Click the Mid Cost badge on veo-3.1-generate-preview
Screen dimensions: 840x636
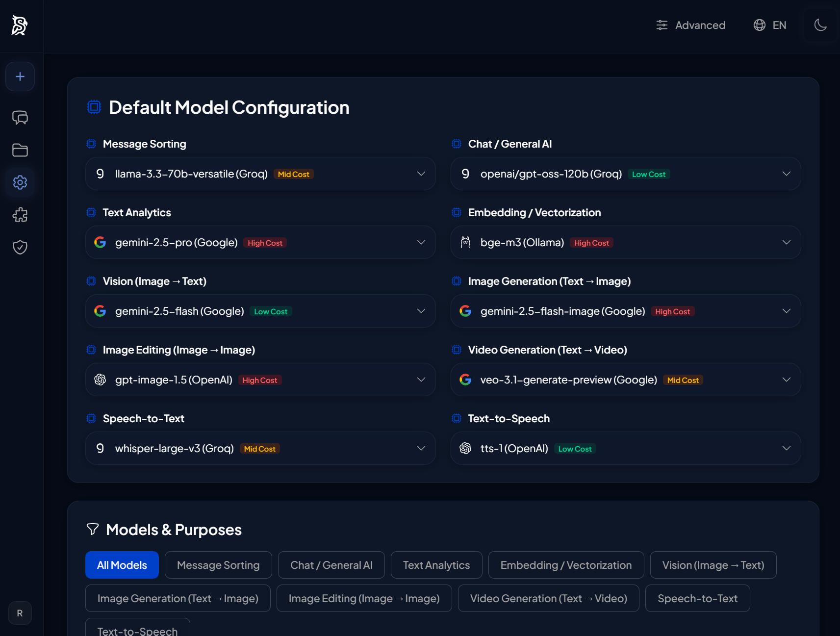(x=683, y=380)
